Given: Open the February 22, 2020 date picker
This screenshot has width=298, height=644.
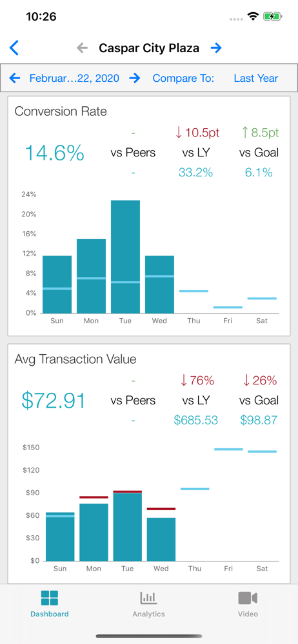Looking at the screenshot, I should tap(75, 78).
